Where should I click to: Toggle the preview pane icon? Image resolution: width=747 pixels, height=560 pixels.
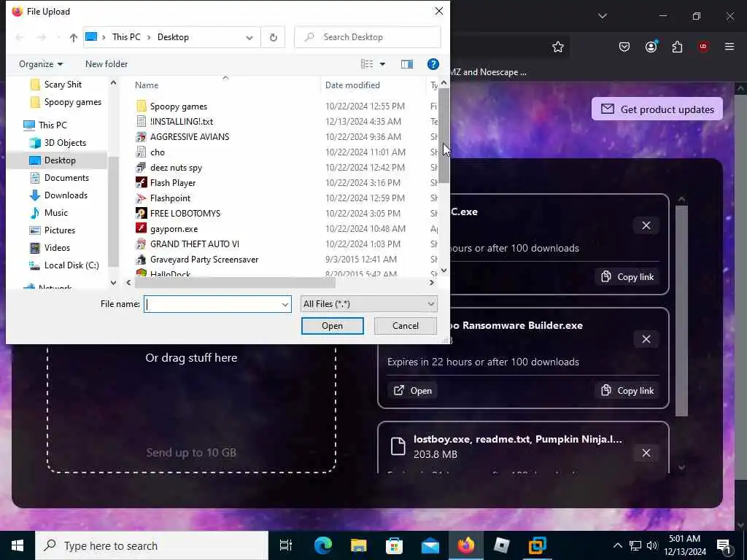click(407, 64)
